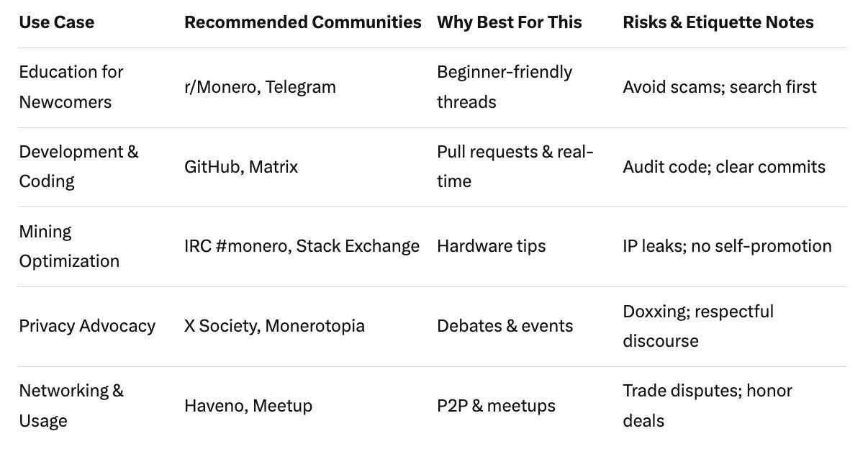Select the 'Privacy Advocacy' cell
Viewport: 868px width, 449px height.
(x=87, y=326)
